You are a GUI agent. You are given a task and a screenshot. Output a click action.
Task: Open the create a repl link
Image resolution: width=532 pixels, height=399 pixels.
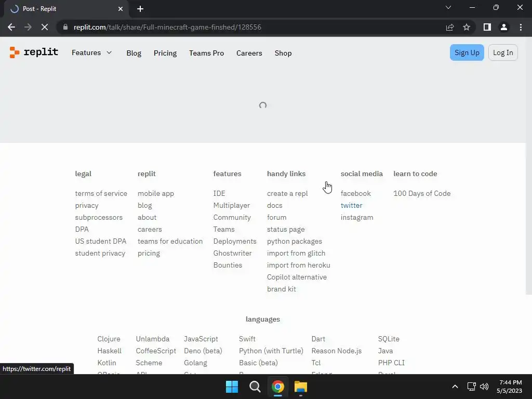point(287,193)
